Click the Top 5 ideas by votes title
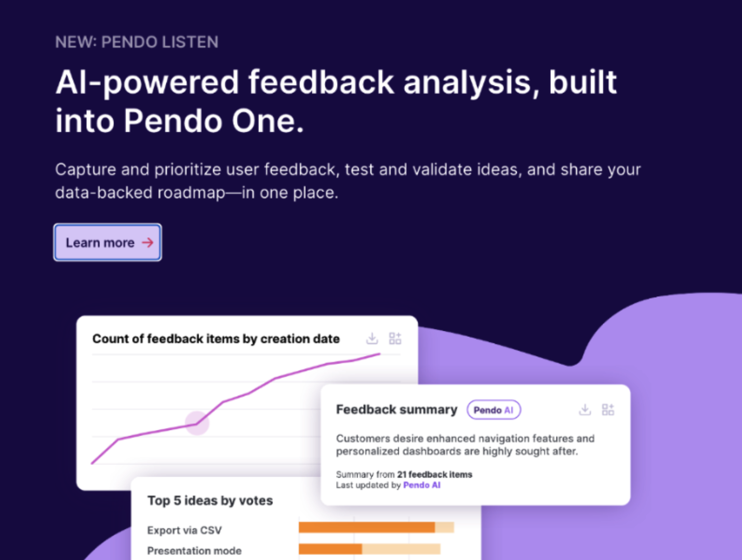The image size is (742, 560). (210, 501)
